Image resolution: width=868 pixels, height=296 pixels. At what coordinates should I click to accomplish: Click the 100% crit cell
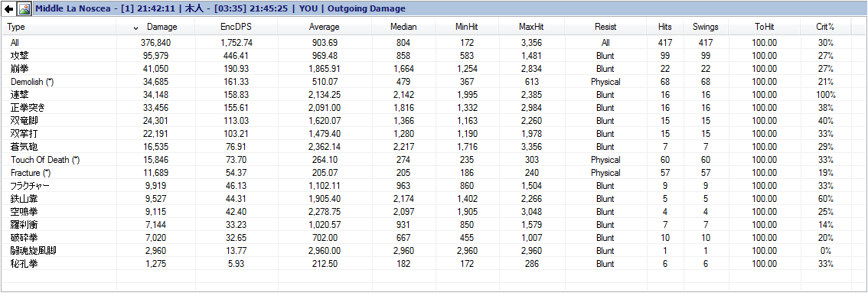coord(825,95)
